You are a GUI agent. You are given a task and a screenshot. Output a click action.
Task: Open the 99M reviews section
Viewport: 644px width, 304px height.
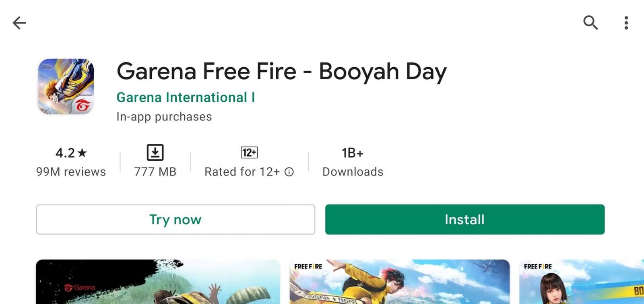tap(71, 172)
